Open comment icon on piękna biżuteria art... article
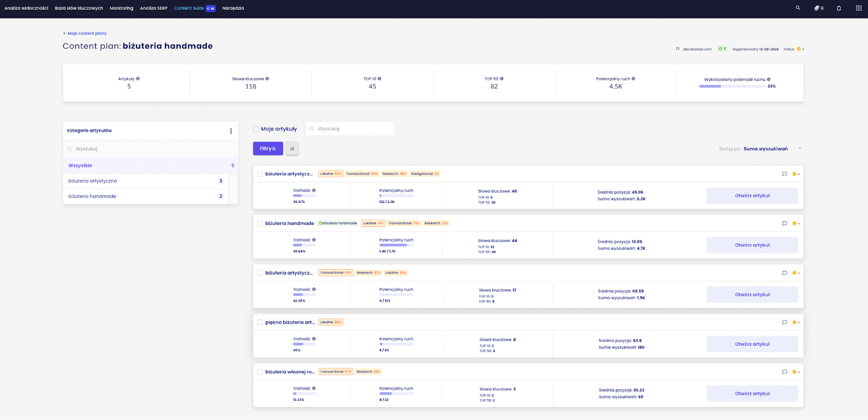This screenshot has width=868, height=420. click(x=784, y=322)
